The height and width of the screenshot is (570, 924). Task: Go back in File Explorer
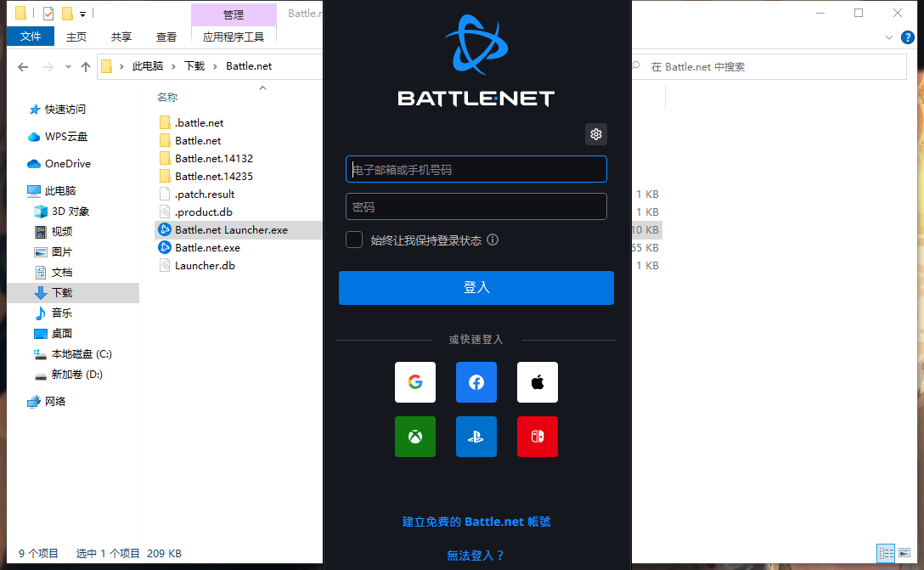23,67
